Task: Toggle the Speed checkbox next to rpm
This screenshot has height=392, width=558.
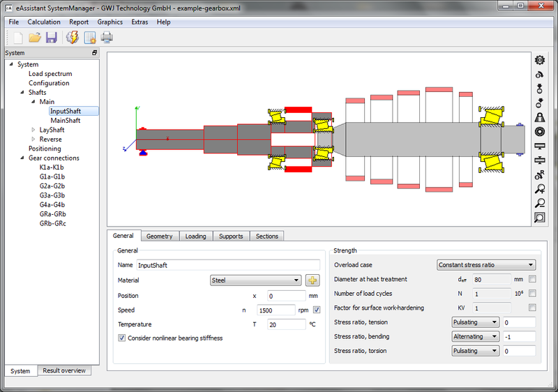Action: click(x=317, y=310)
